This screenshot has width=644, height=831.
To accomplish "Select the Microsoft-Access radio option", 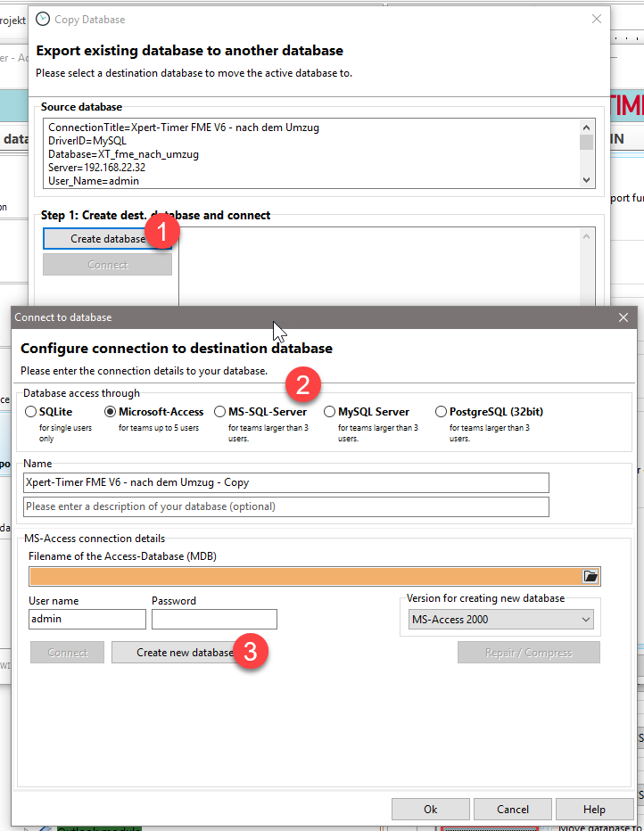I will [111, 412].
